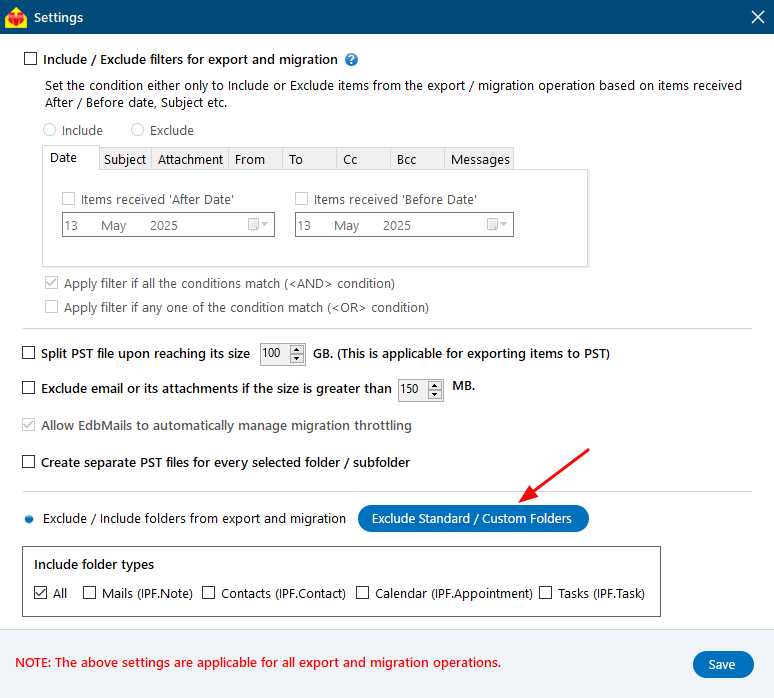The height and width of the screenshot is (698, 774).
Task: Tick Items received 'Before Date' checkbox
Action: click(301, 199)
